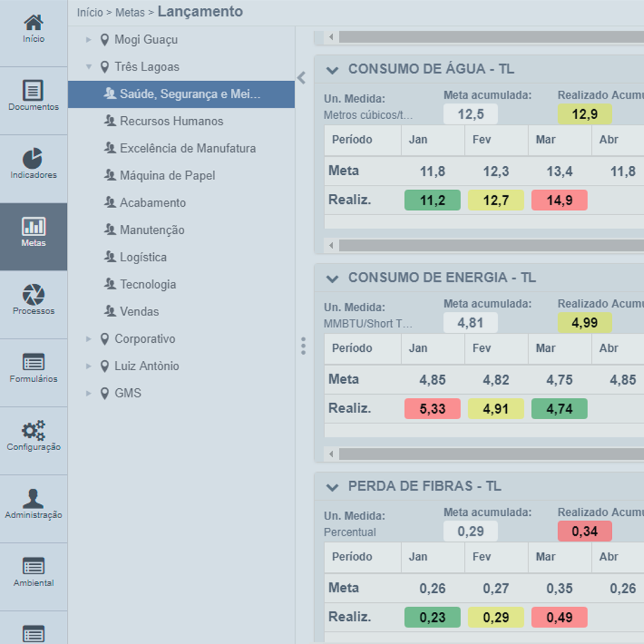Select Recursos Humanos in the tree
Viewport: 644px width, 644px height.
click(x=171, y=121)
